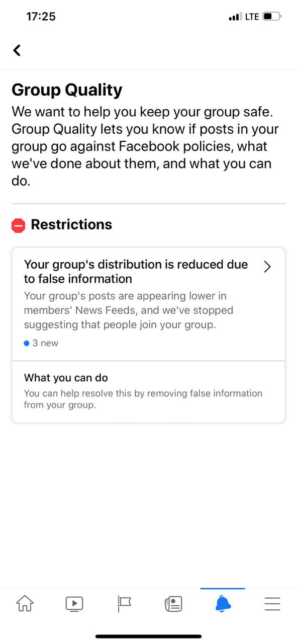Expand the reduced distribution chevron arrow
The width and height of the screenshot is (297, 644).
pos(267,267)
